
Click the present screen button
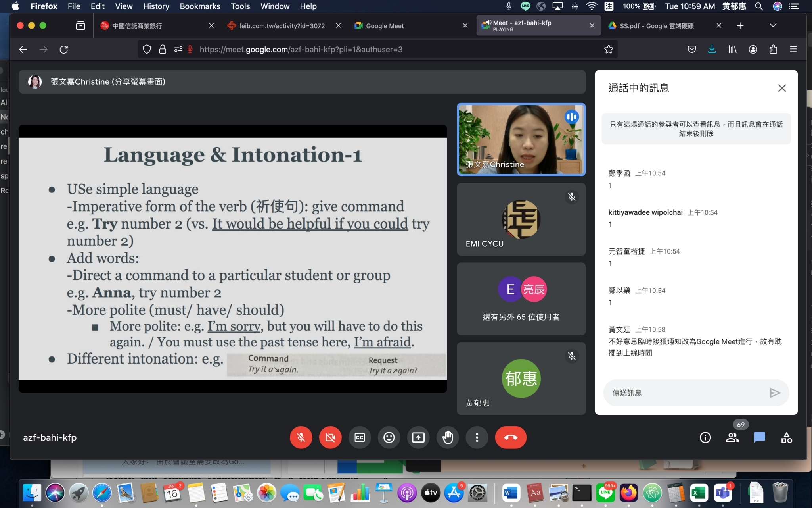418,437
